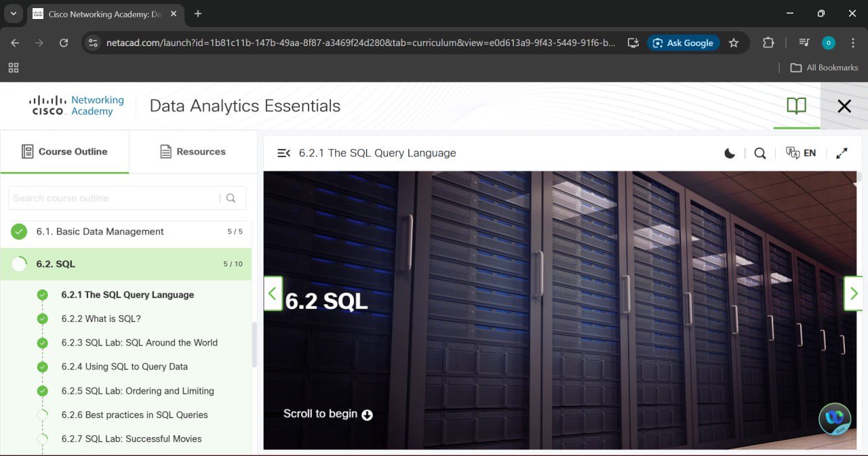This screenshot has width=868, height=456.
Task: Click the netacad.com address bar URL
Action: (x=361, y=43)
